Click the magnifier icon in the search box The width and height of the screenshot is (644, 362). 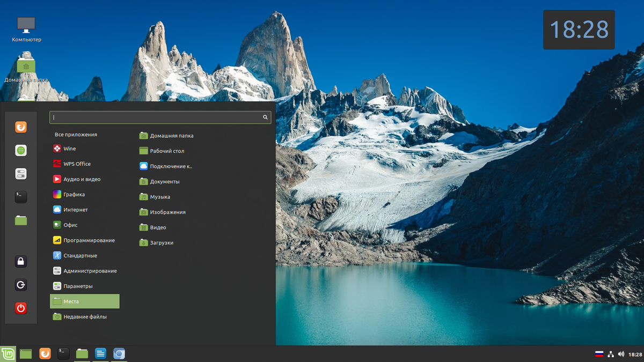(265, 117)
